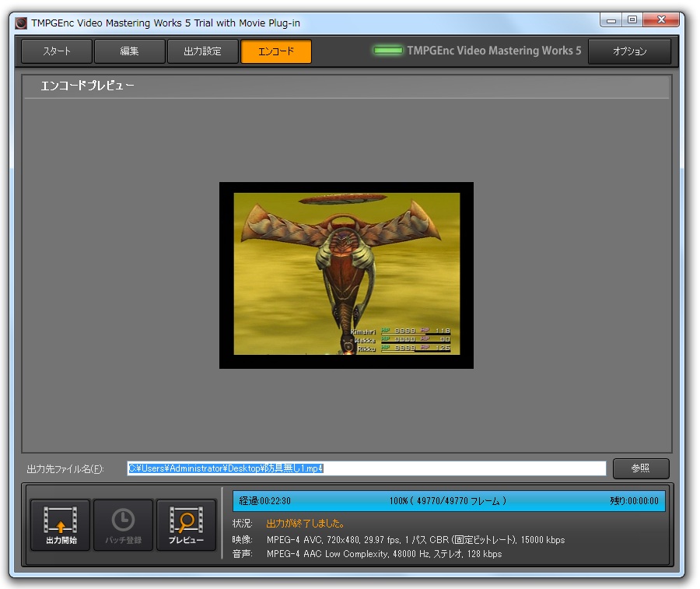Screen dimensions: 700x589
Task: Maximize the TMPGEnc window
Action: [x=632, y=20]
